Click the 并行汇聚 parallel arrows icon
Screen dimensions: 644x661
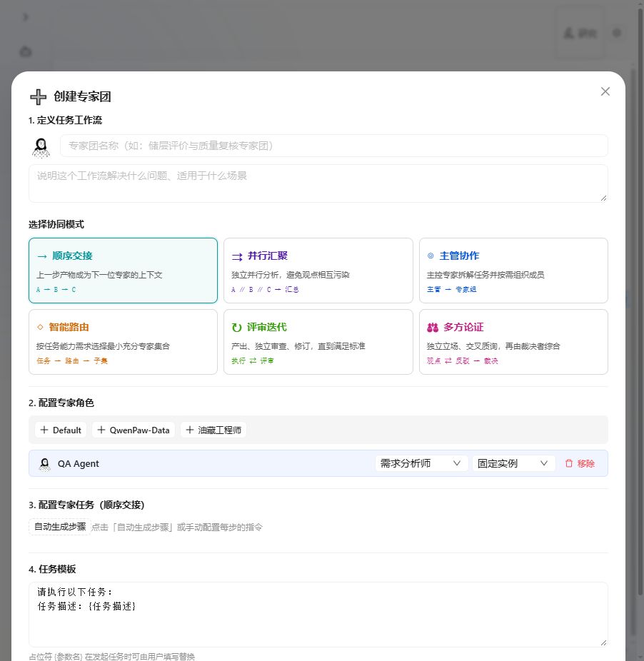pyautogui.click(x=237, y=256)
